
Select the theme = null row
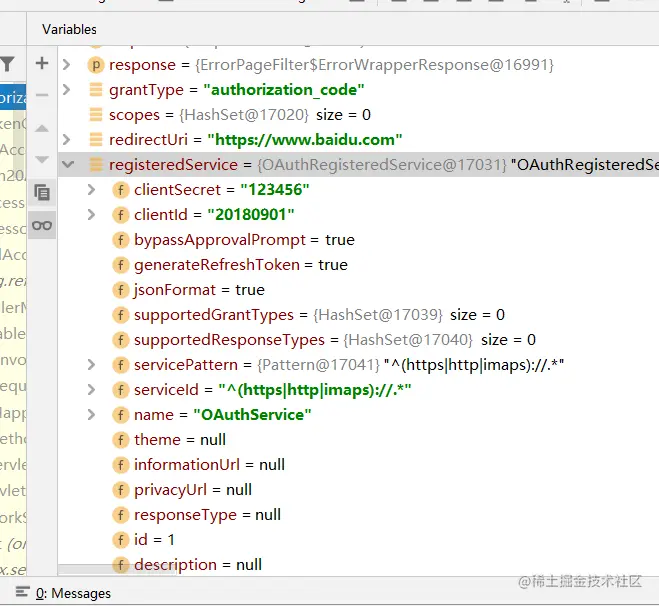click(x=358, y=440)
